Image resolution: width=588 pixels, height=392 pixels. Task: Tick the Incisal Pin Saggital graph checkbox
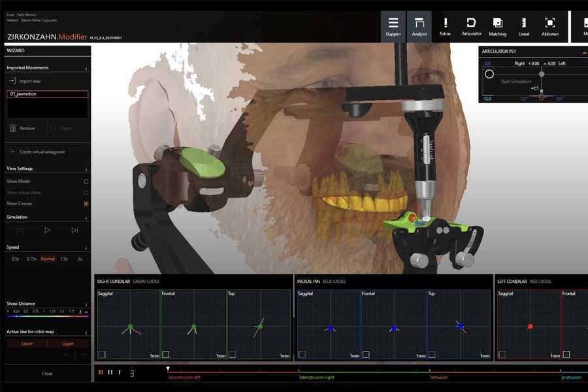[x=302, y=354]
